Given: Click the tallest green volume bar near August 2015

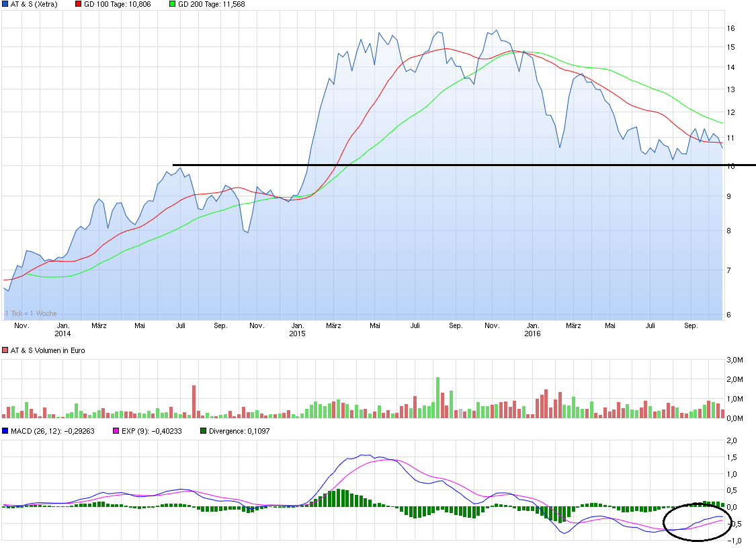Looking at the screenshot, I should [437, 397].
